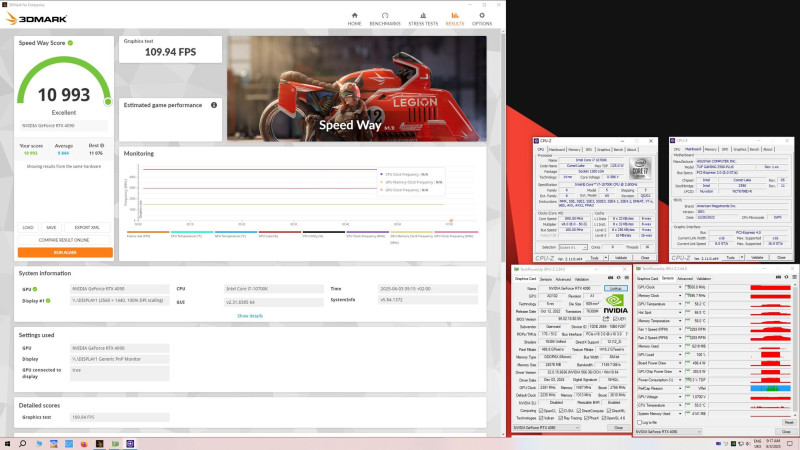Expand the Board Power Draw sensor dropdown
The height and width of the screenshot is (450, 800).
[x=680, y=363]
